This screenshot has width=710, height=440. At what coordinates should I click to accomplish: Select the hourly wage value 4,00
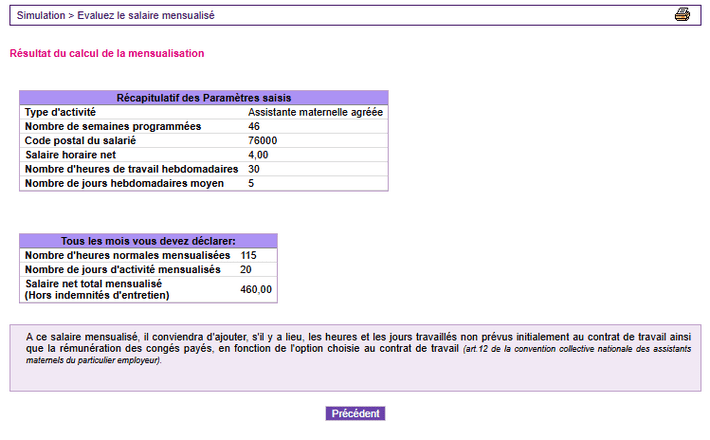pyautogui.click(x=258, y=155)
